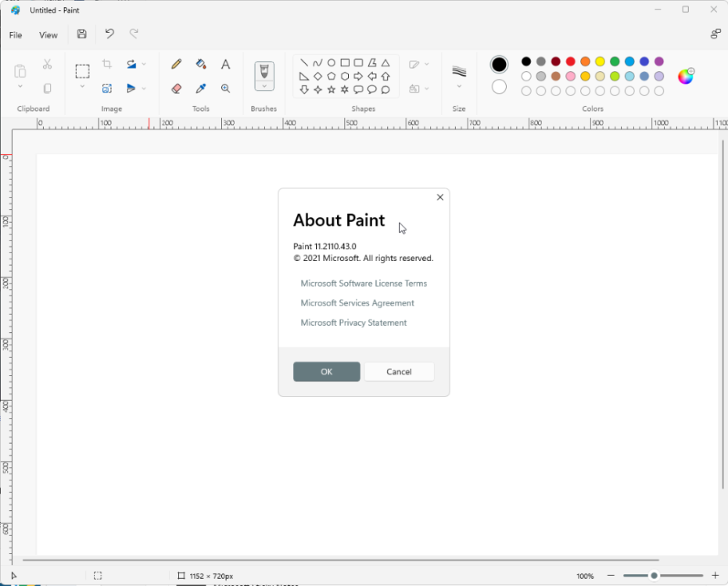Viewport: 728px width, 586px height.
Task: Close the About Paint dialog with X
Action: (440, 197)
